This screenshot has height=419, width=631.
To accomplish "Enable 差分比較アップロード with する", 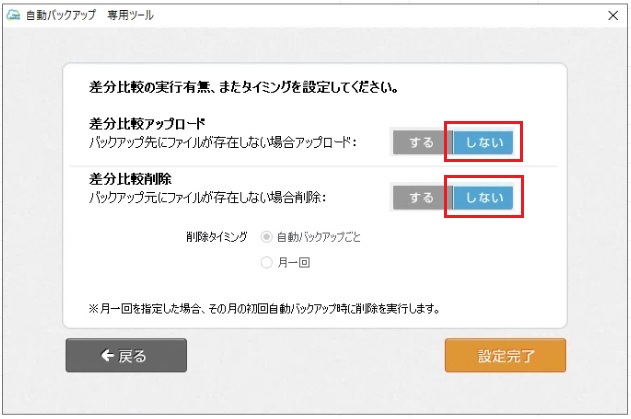I will tap(422, 142).
